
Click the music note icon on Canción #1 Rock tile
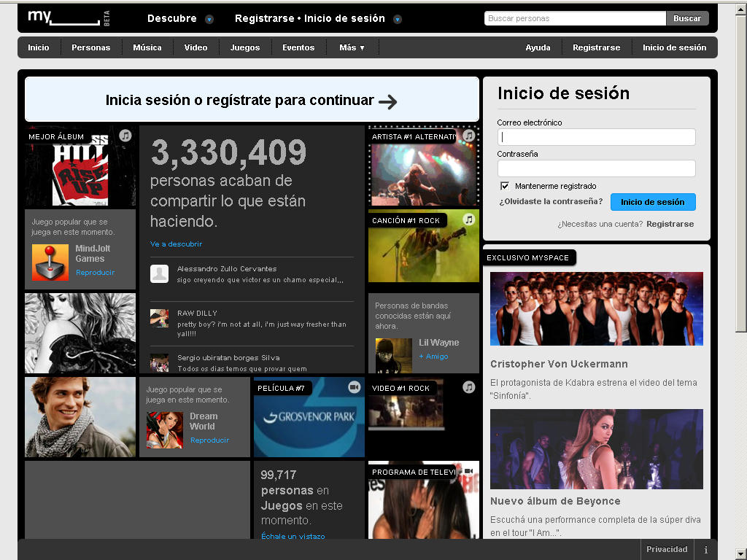coord(469,219)
